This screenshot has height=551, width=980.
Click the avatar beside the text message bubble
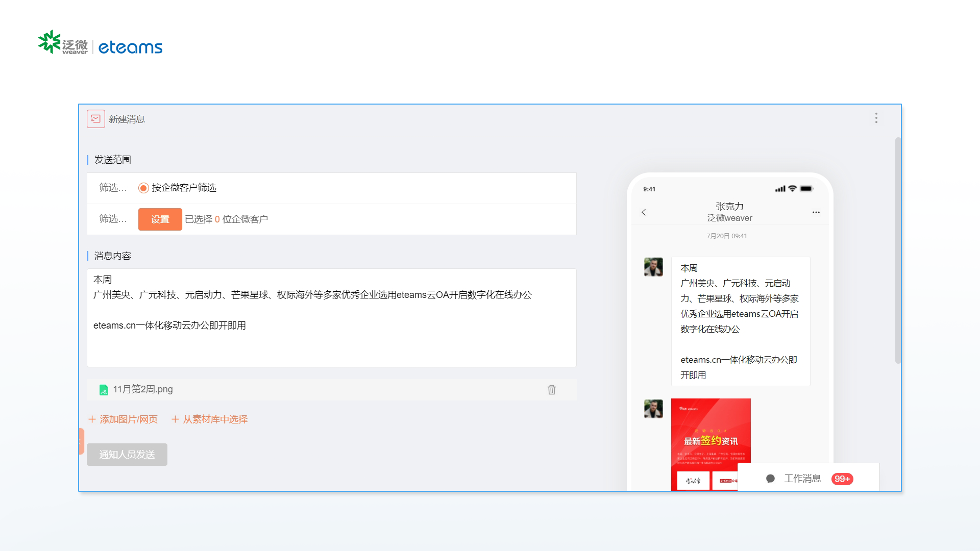(653, 267)
